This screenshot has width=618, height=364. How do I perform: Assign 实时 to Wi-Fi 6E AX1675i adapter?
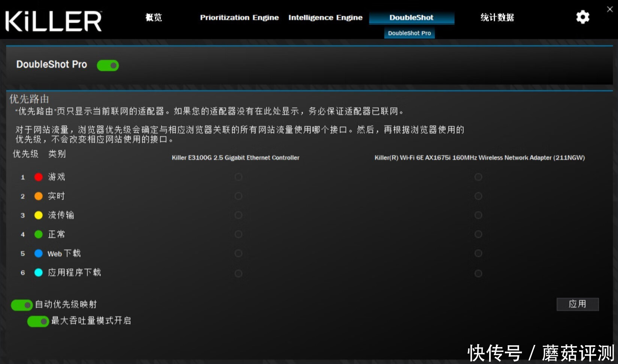click(x=478, y=196)
